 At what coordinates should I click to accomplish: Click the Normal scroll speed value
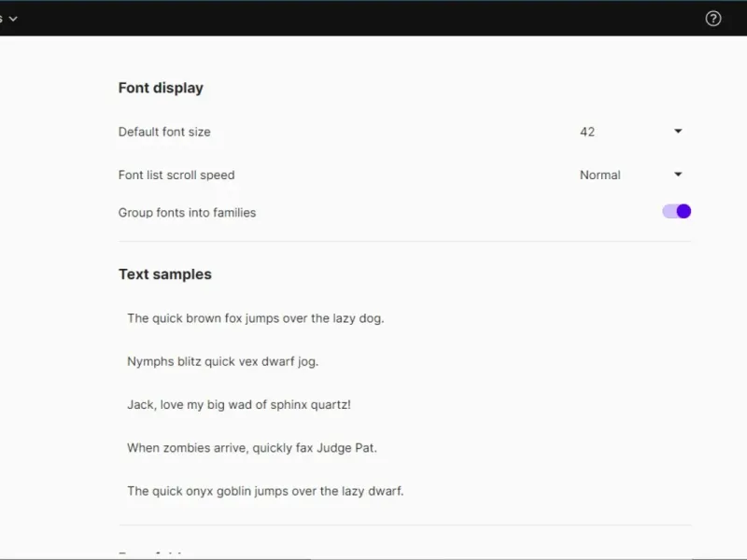pos(599,175)
